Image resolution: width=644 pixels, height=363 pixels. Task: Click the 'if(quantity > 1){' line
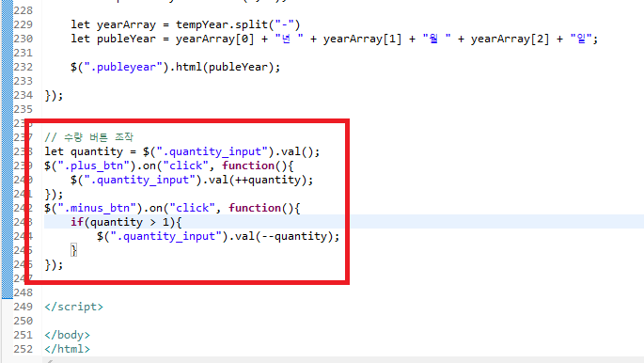126,222
